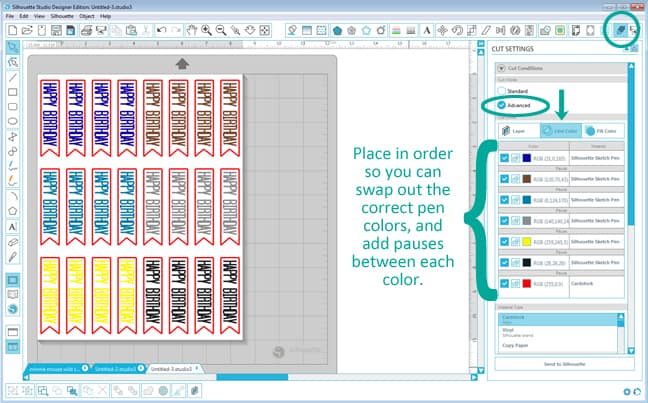648x403 pixels.
Task: Select Copy Paper in the material list
Action: coord(558,345)
